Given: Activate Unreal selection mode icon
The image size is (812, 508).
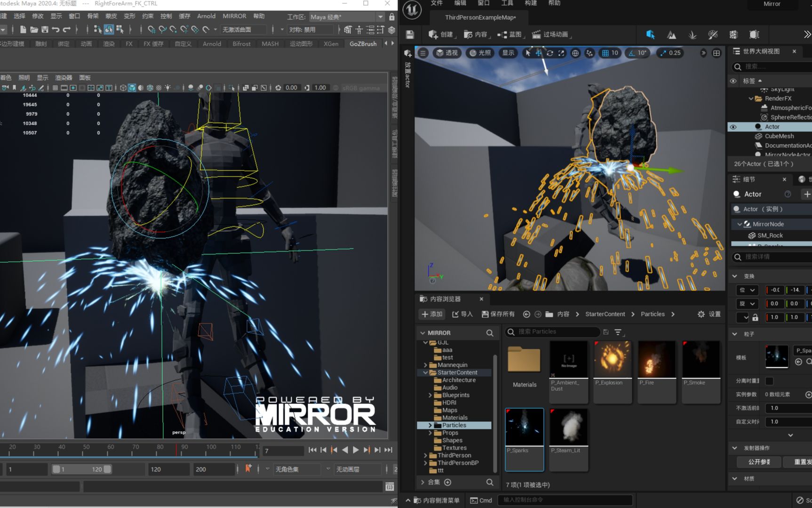Looking at the screenshot, I should [650, 34].
